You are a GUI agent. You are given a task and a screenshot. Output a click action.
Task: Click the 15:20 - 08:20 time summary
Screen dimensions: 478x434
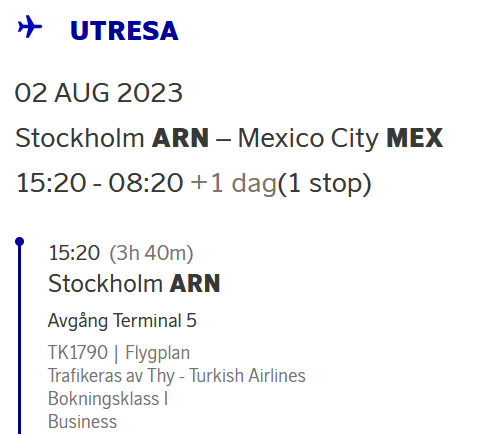(x=100, y=183)
